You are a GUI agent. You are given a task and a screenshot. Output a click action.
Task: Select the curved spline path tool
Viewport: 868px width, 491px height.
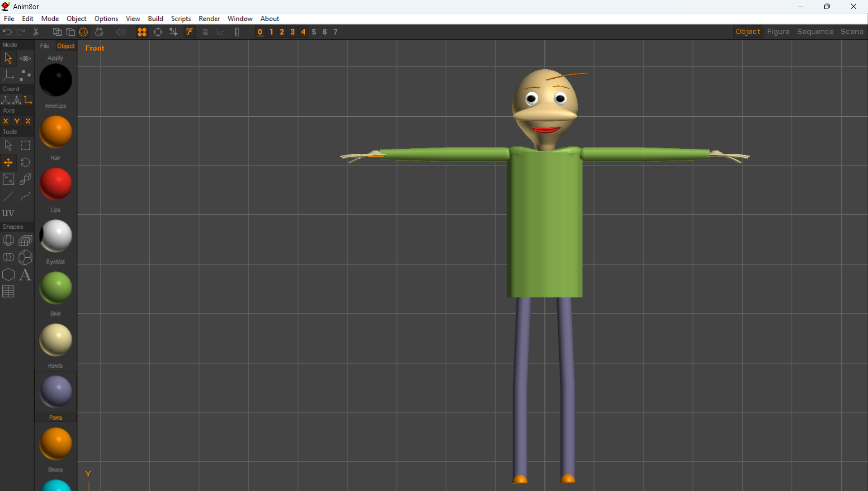pos(25,196)
